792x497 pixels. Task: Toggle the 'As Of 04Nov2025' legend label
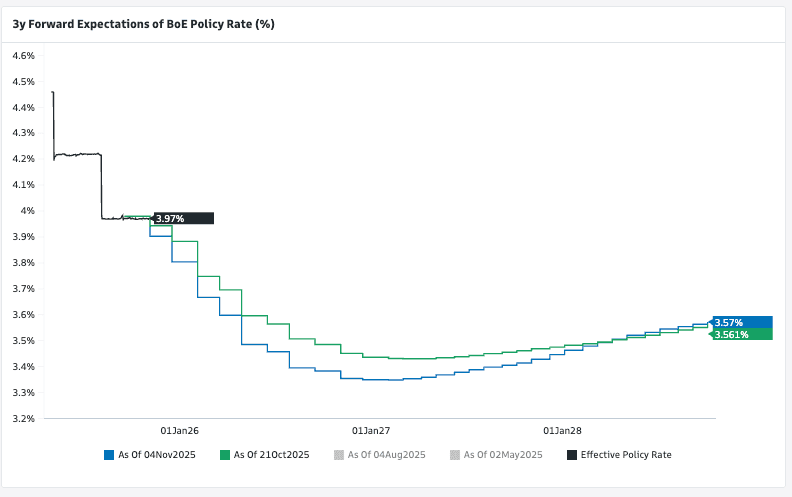click(x=155, y=455)
